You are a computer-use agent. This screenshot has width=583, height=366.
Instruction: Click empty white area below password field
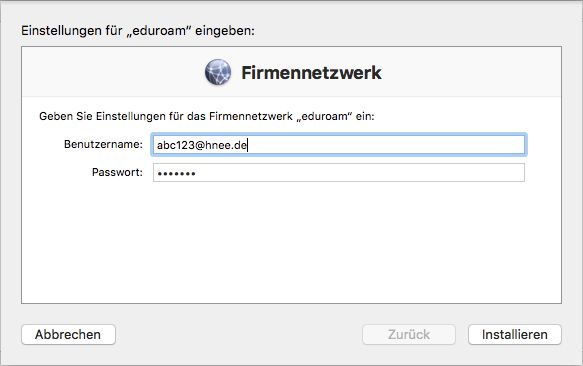coord(291,242)
